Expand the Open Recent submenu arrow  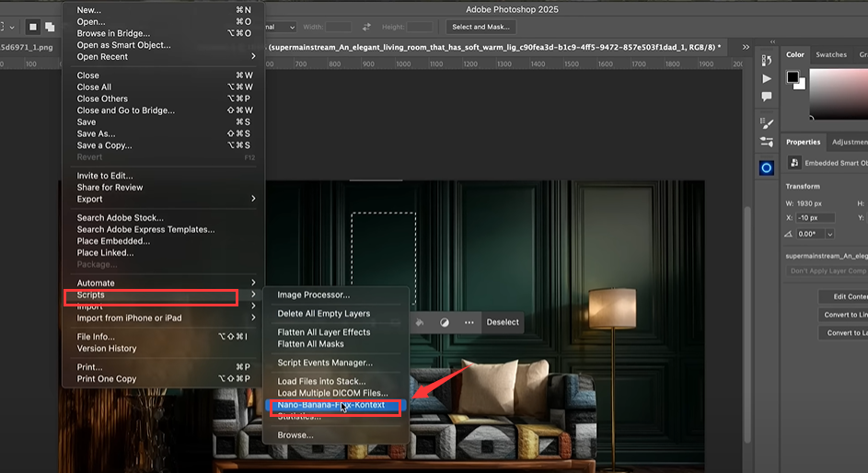253,56
